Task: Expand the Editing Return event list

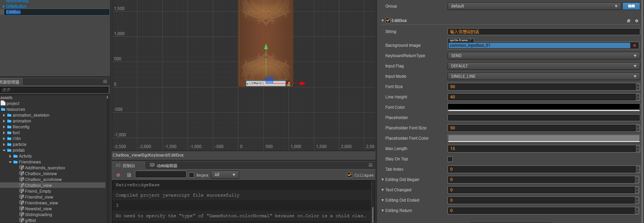Action: [x=383, y=211]
